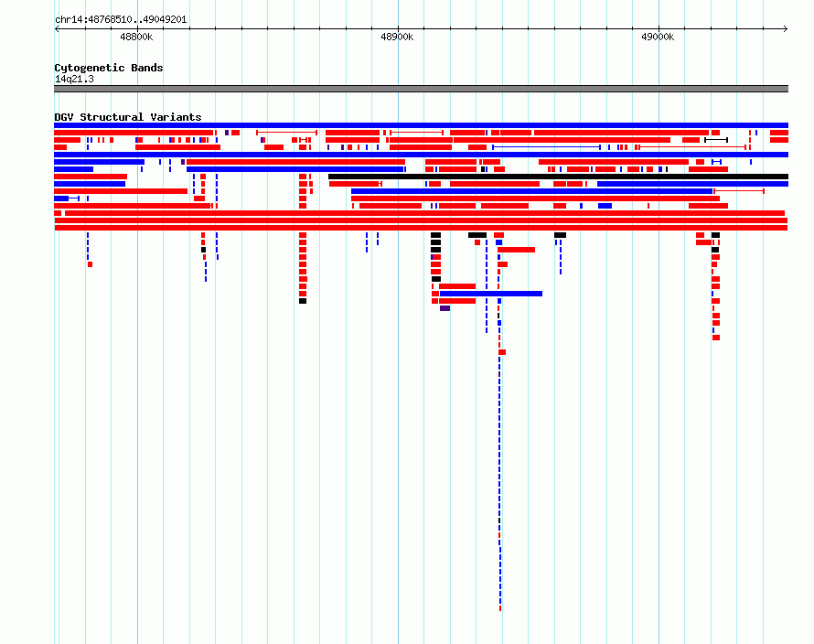Click the 49000k ruler label
Screen dimensions: 814x644
click(x=658, y=37)
